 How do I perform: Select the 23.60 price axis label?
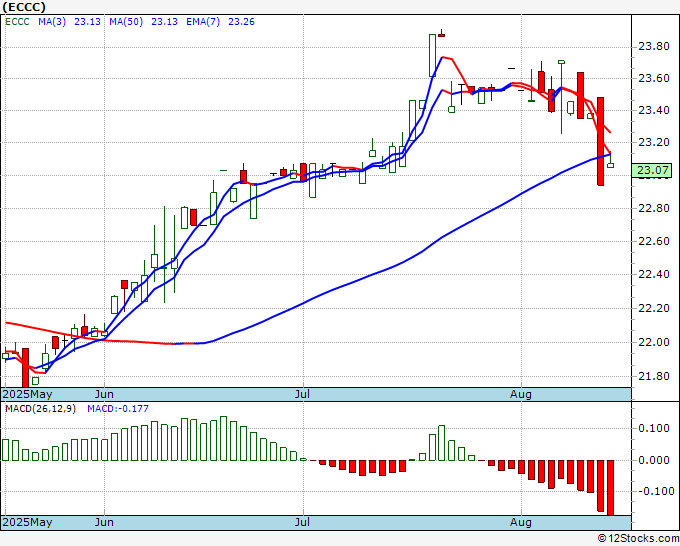coord(654,78)
